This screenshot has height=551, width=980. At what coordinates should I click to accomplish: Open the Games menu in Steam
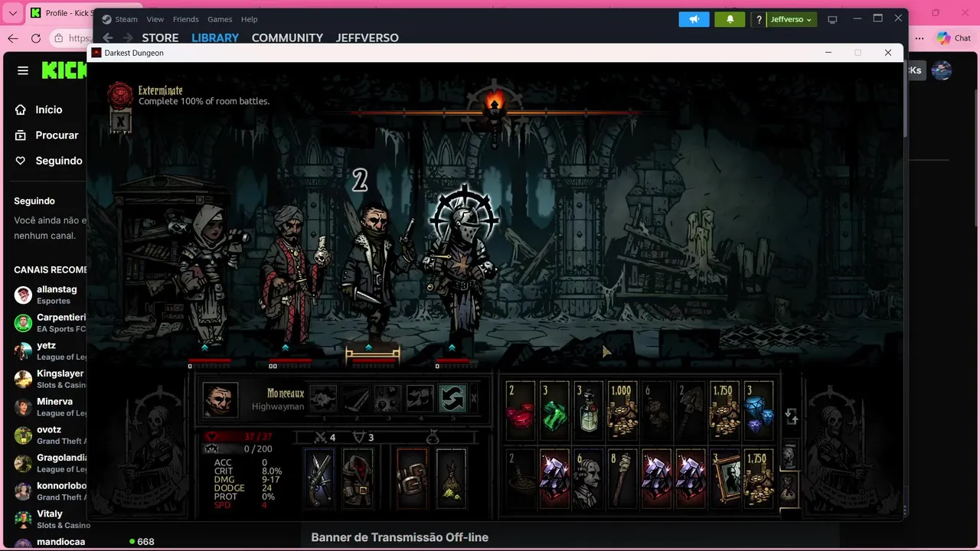coord(220,19)
